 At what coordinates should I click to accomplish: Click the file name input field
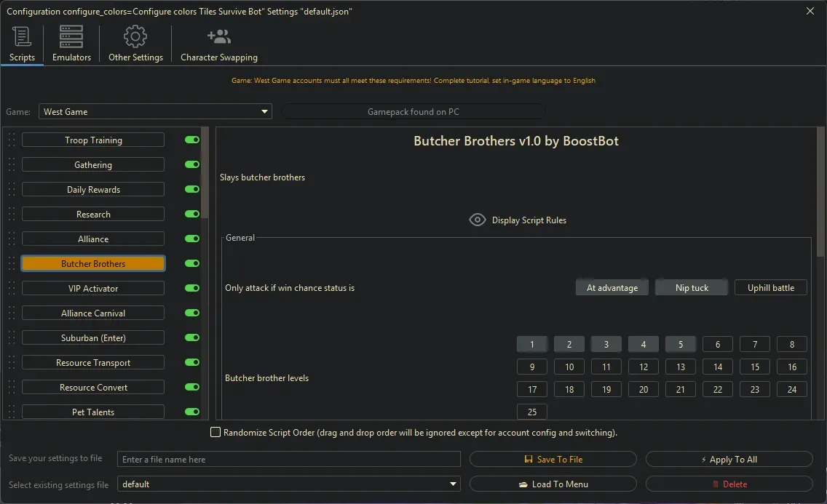288,458
